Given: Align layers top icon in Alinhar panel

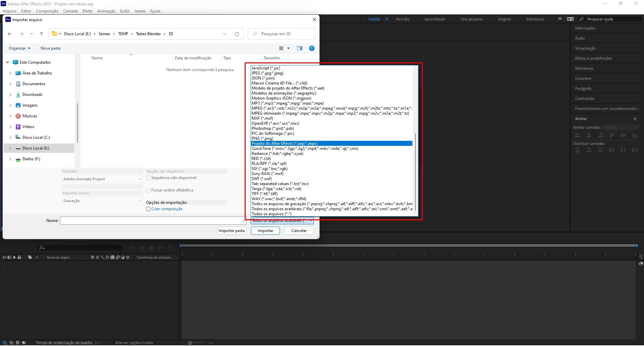Looking at the screenshot, I should (612, 135).
